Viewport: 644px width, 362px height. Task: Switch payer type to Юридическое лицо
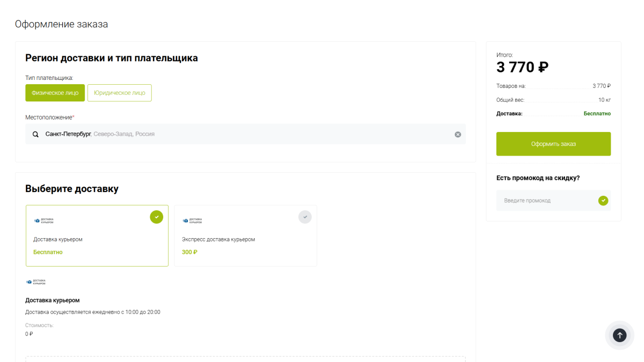[x=119, y=93]
